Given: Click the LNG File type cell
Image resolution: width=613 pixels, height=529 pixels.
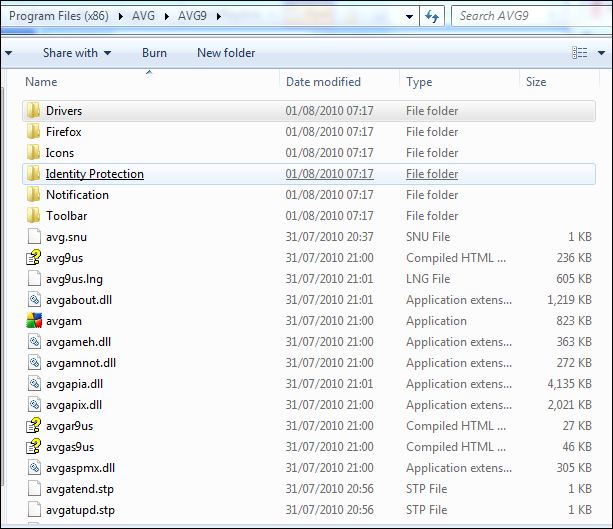Looking at the screenshot, I should point(428,279).
